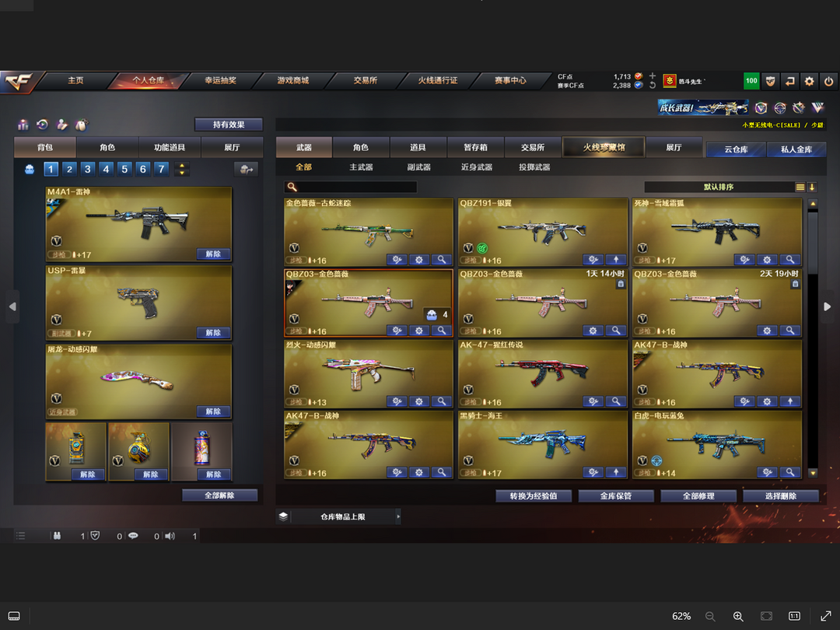Screen dimensions: 840x630
Task: Click the target-ring icon beside banner
Action: [x=780, y=108]
